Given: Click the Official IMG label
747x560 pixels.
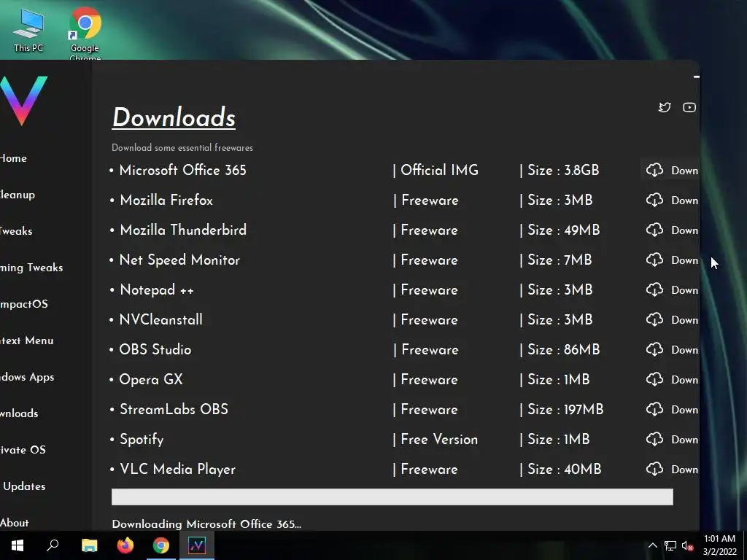Looking at the screenshot, I should tap(439, 170).
